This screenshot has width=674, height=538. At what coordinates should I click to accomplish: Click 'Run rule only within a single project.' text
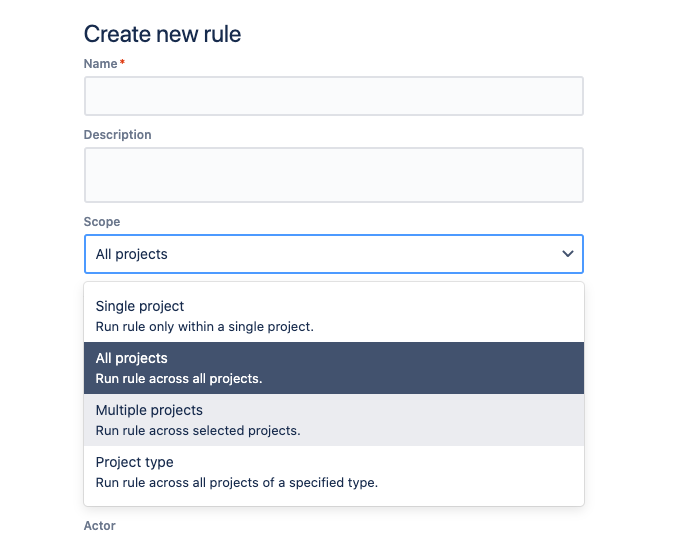point(204,327)
